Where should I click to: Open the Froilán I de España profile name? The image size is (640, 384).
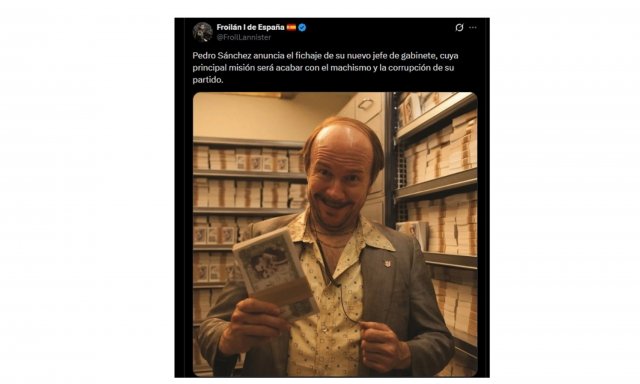250,27
